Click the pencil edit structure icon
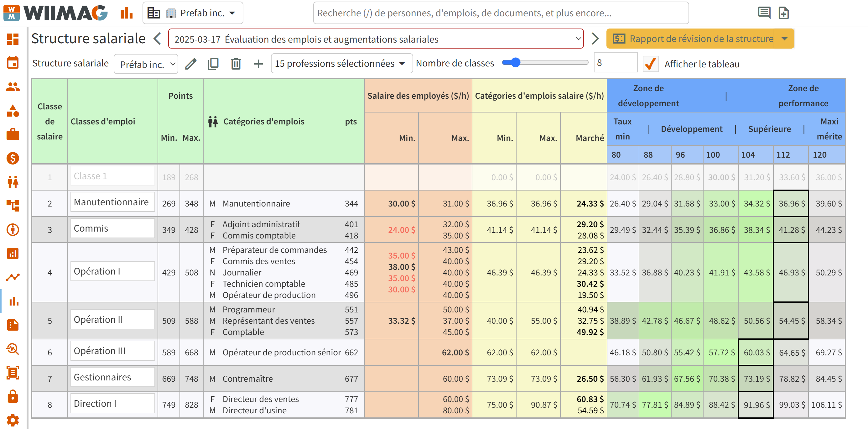The image size is (868, 429). [x=191, y=64]
